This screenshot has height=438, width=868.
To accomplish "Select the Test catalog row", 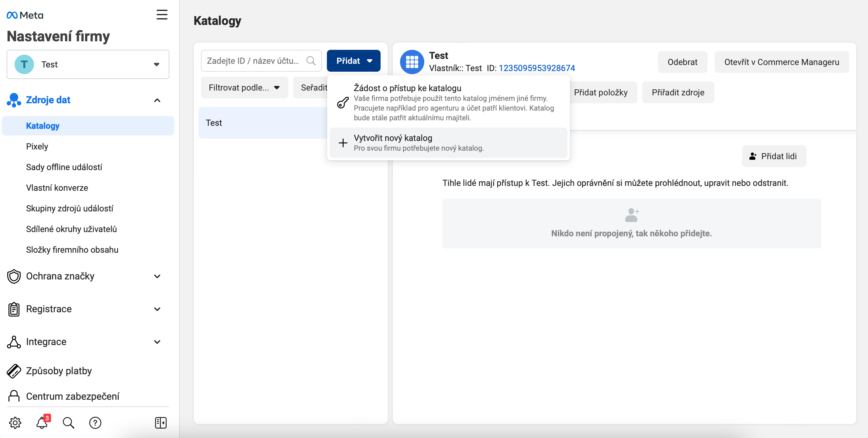I will (x=263, y=123).
